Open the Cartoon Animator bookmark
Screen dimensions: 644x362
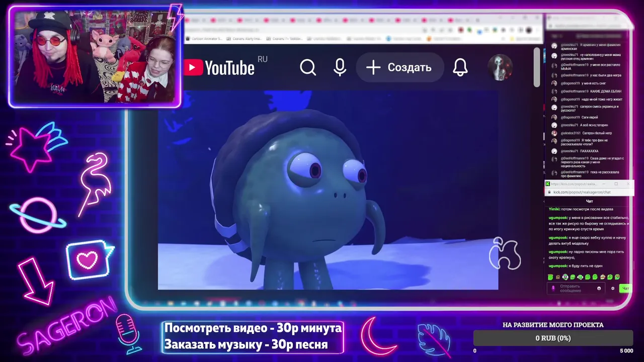point(205,39)
